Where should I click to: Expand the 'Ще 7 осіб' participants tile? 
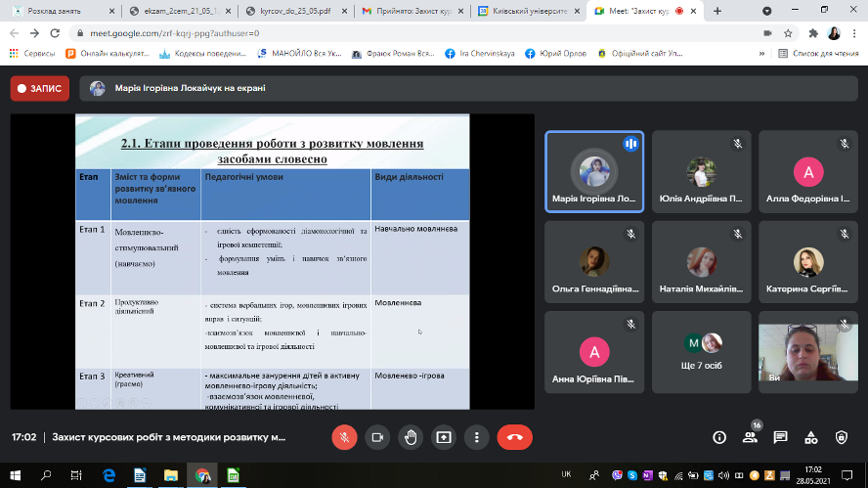[x=701, y=352]
